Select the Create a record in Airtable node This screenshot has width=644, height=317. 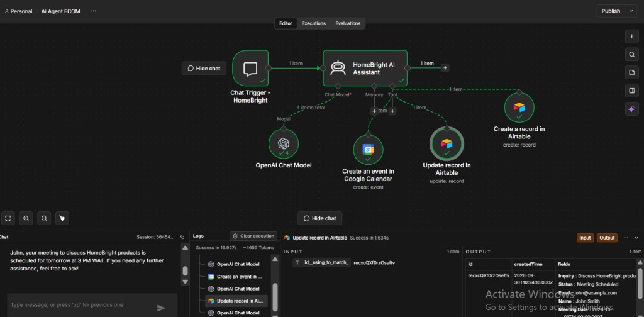(x=519, y=108)
